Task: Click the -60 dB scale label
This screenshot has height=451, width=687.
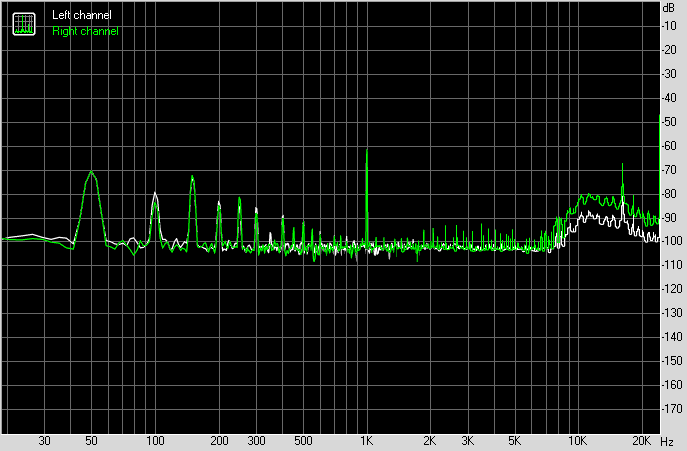Action: (x=669, y=146)
